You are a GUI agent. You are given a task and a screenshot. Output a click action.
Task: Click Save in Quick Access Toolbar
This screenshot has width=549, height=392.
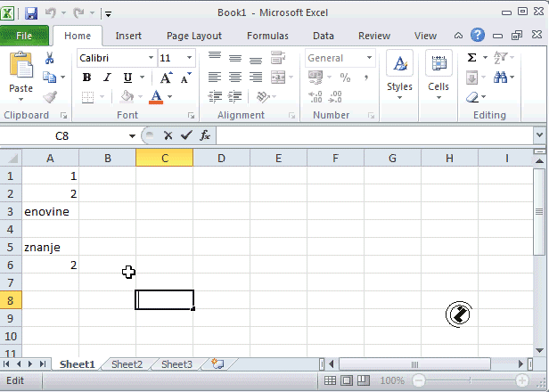tap(31, 13)
